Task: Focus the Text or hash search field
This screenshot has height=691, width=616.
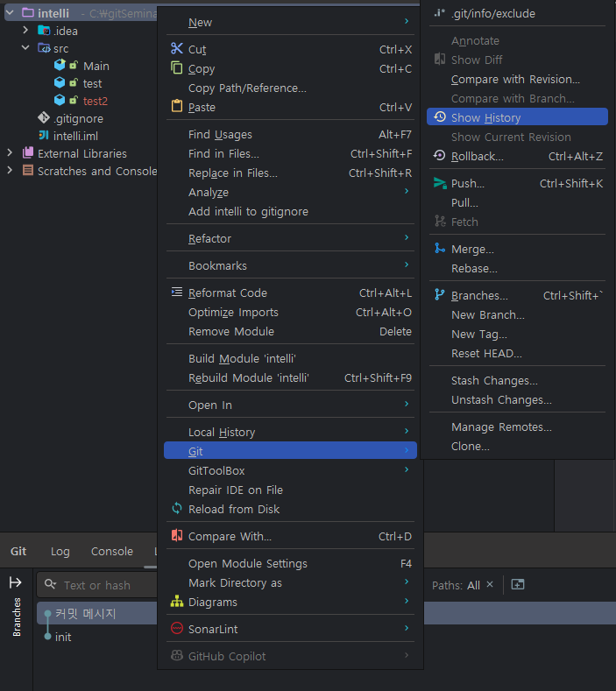Action: (x=97, y=585)
